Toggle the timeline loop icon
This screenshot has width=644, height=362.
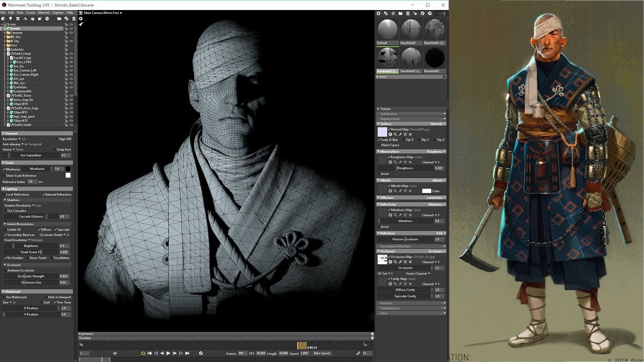[143, 353]
